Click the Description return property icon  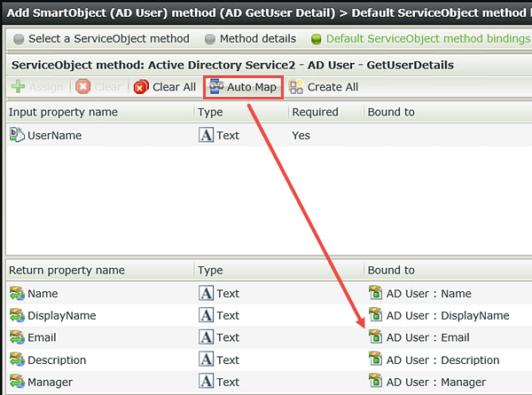tap(17, 359)
